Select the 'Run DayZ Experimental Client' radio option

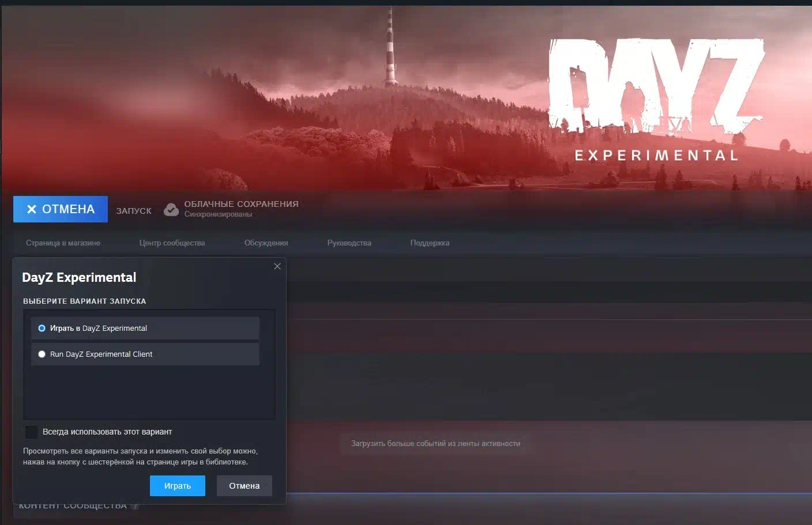point(42,354)
